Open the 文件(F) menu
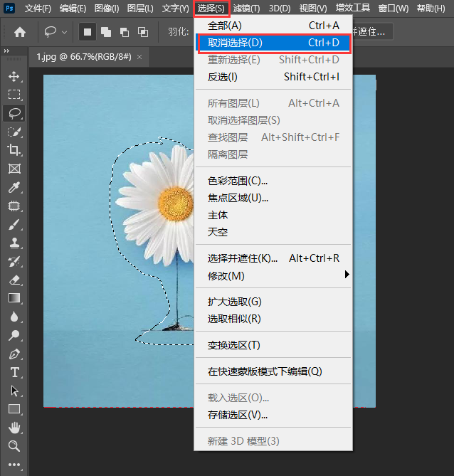 38,9
